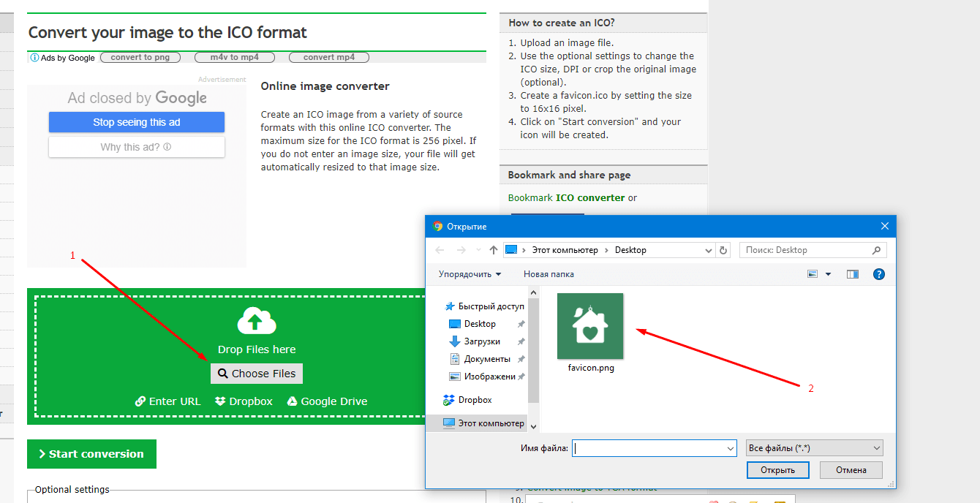Select the favicon.png thumbnail
Viewport: 980px width, 503px height.
pyautogui.click(x=590, y=326)
